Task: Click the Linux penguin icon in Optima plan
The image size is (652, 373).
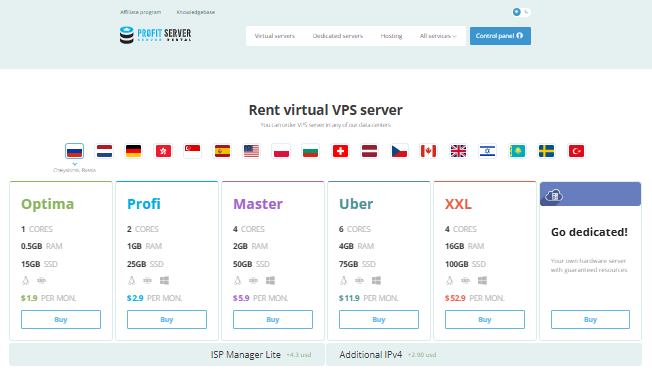Action: (26, 281)
